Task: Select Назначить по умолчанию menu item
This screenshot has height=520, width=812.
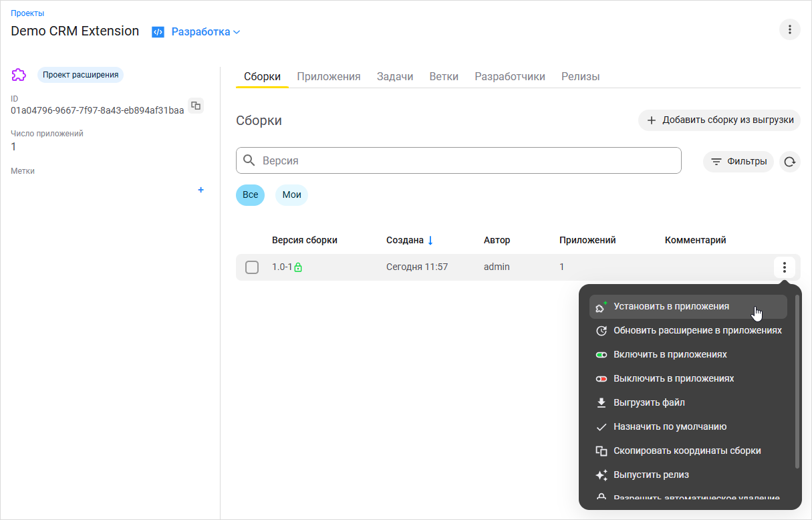Action: click(x=688, y=427)
